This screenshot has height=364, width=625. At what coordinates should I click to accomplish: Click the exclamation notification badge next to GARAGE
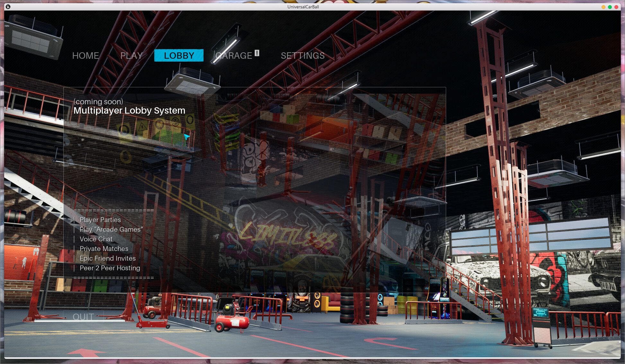coord(257,54)
